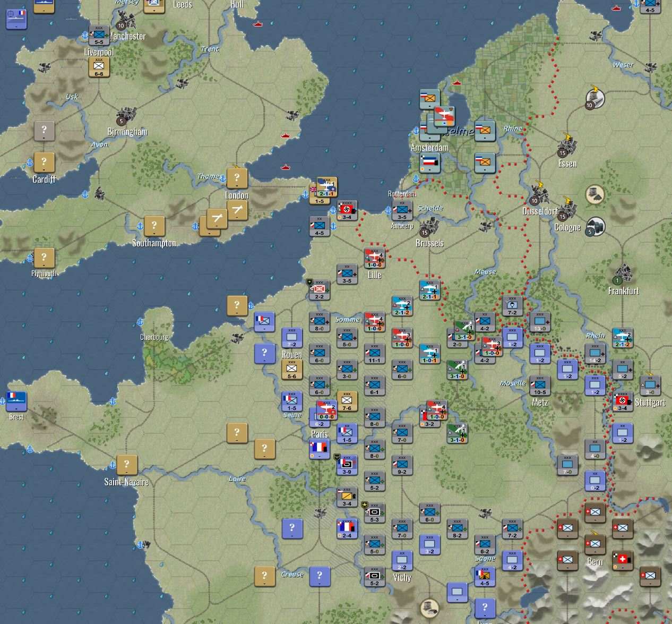The height and width of the screenshot is (624, 672).
Task: Click the supply depot icon east of Dusseldorf
Action: 595,194
